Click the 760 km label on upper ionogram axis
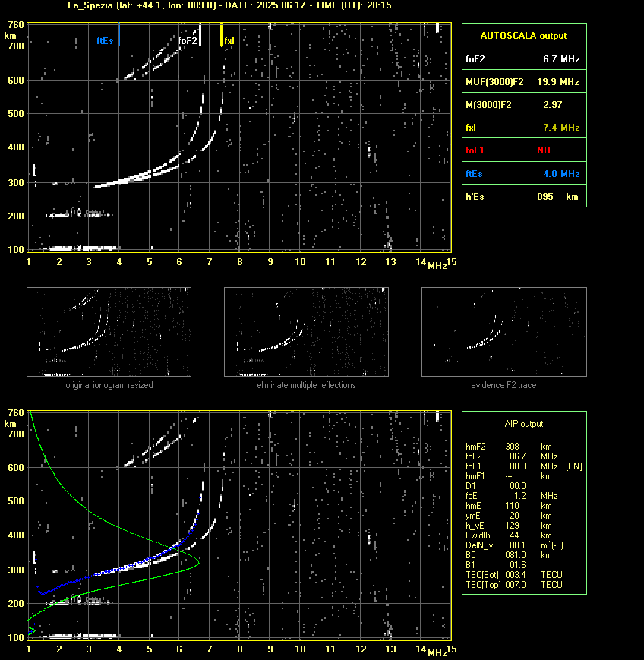Viewport: 644px width, 660px height. (16, 25)
